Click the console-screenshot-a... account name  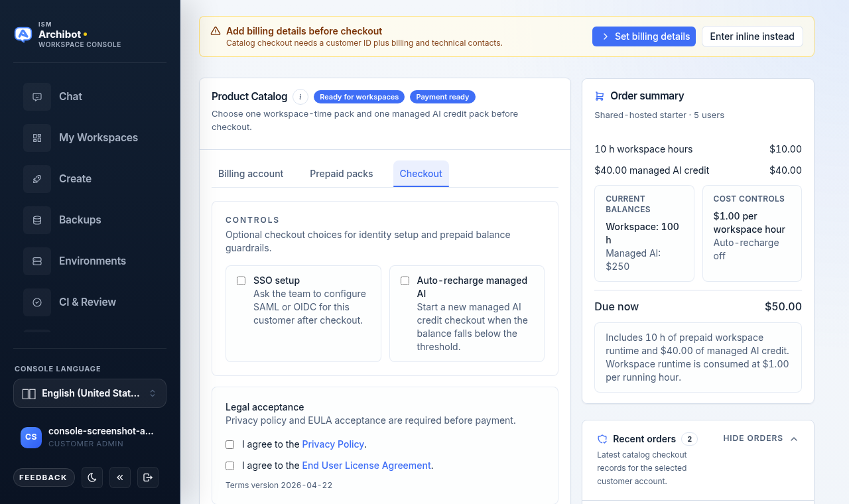click(x=101, y=431)
